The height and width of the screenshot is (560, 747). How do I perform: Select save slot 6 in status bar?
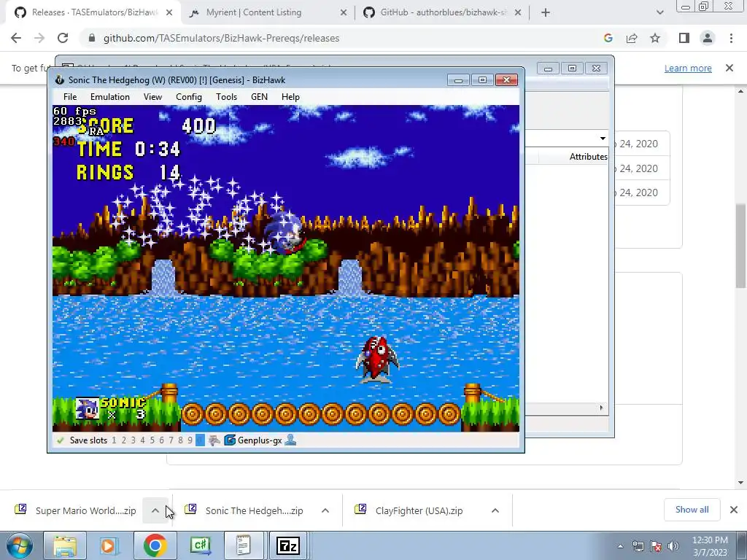161,440
